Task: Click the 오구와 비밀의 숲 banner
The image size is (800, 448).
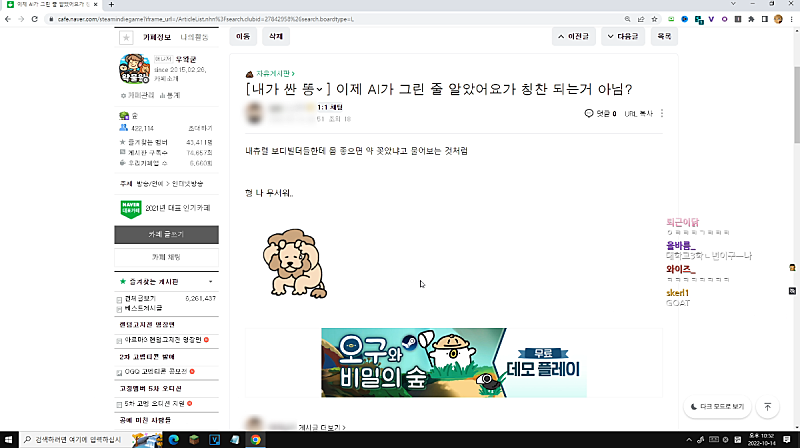Action: tap(454, 363)
